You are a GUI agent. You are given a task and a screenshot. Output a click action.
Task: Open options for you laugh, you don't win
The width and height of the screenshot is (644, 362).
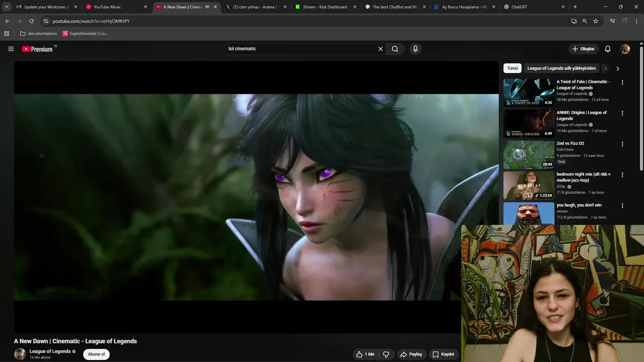[622, 206]
